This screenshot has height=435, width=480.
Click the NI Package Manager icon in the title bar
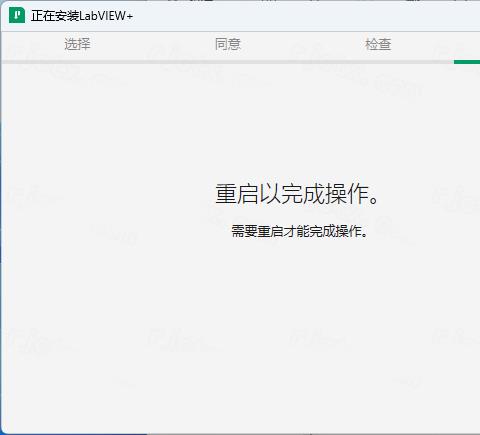(17, 16)
